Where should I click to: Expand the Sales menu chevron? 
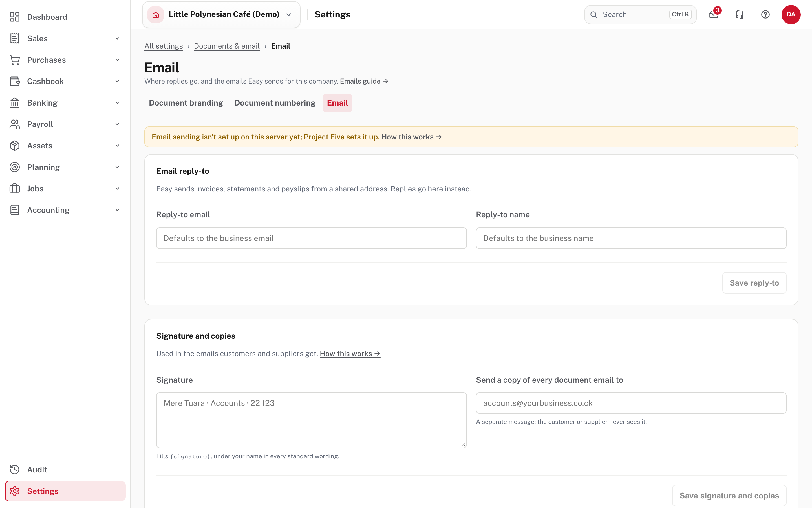117,38
